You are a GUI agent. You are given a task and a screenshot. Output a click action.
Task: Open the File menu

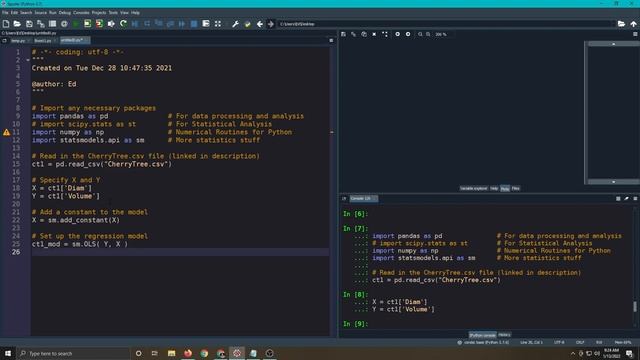tap(5, 13)
